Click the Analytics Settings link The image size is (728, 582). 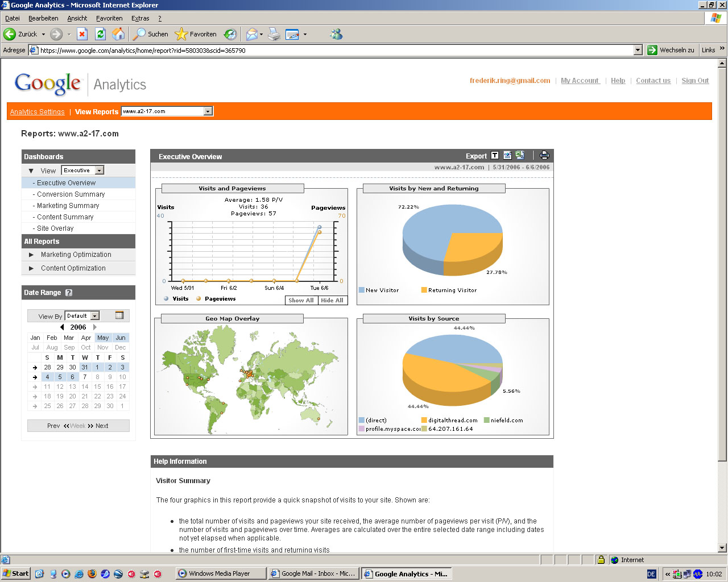(x=37, y=112)
